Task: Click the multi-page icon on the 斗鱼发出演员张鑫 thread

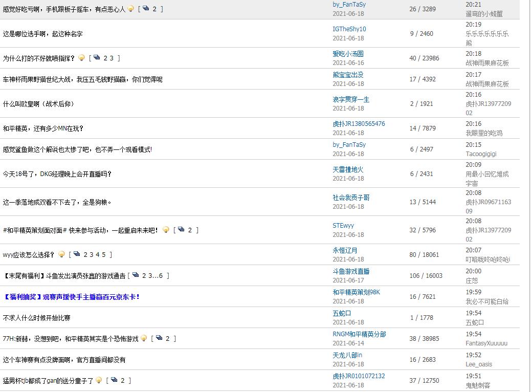Action: point(135,275)
